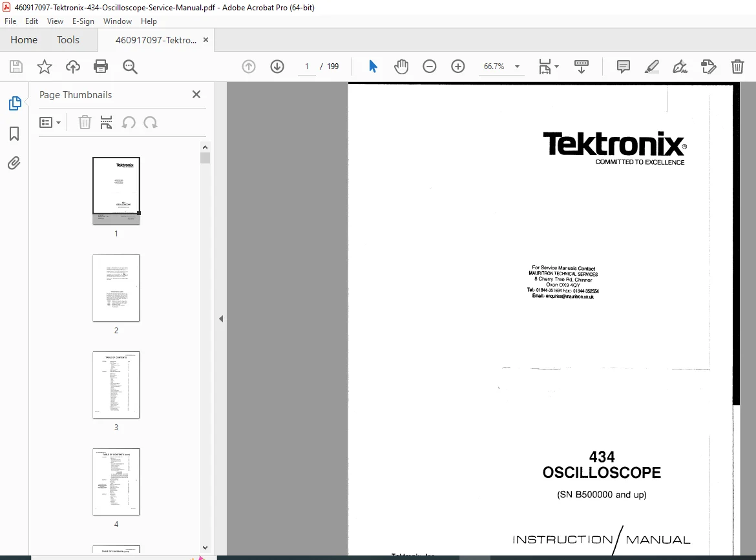Delete pages icon in thumbnails panel
The height and width of the screenshot is (560, 756).
point(85,123)
